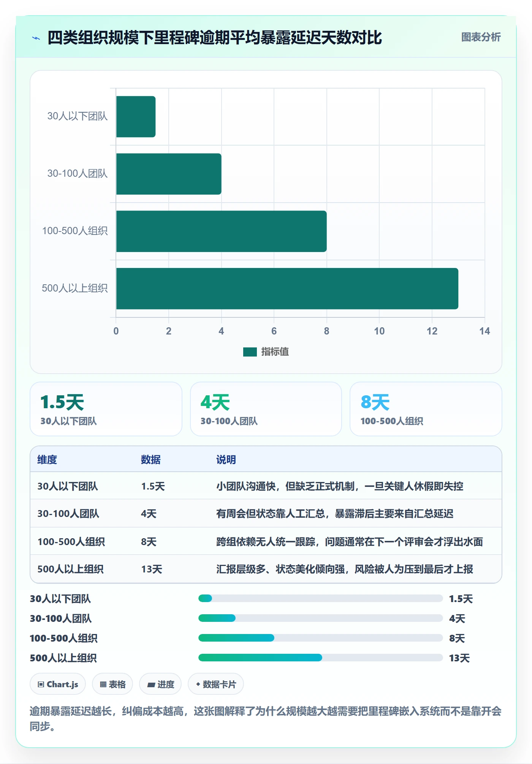Click the 图表分析 label in header

click(x=481, y=37)
